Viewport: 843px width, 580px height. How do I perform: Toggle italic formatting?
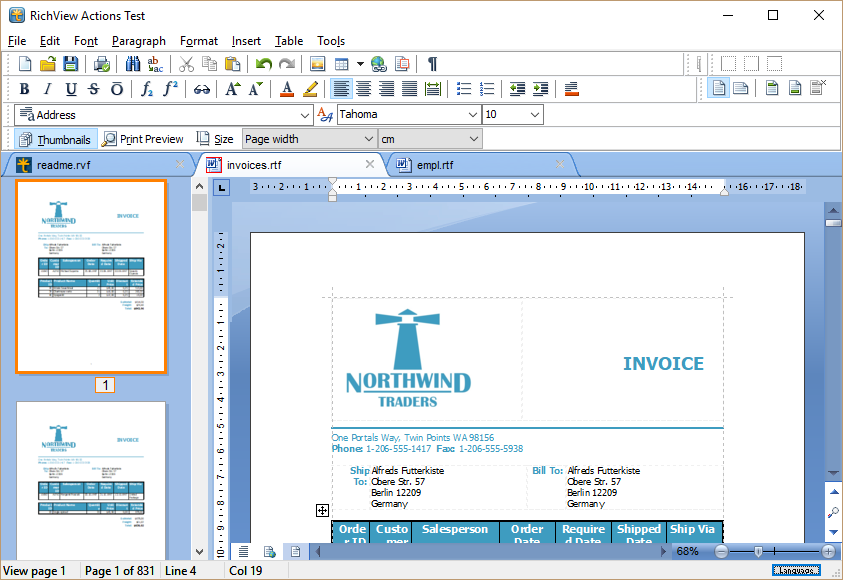point(47,89)
